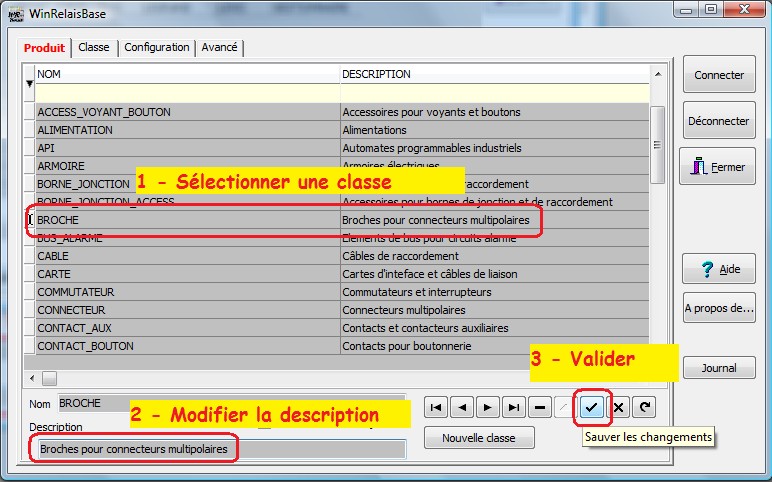Select the CONNECTEUR row in the table
Image resolution: width=772 pixels, height=482 pixels.
pos(188,310)
